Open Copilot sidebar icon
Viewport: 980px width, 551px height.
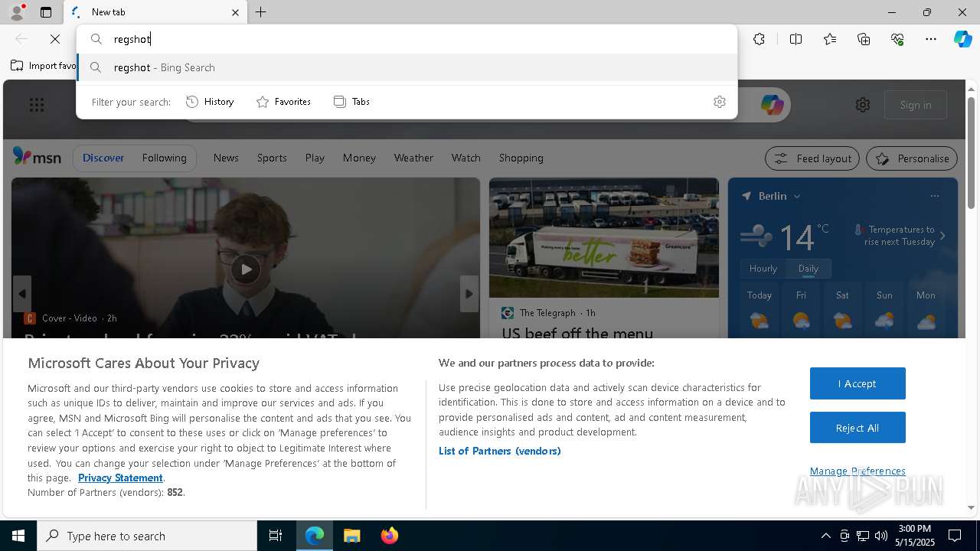(x=963, y=39)
